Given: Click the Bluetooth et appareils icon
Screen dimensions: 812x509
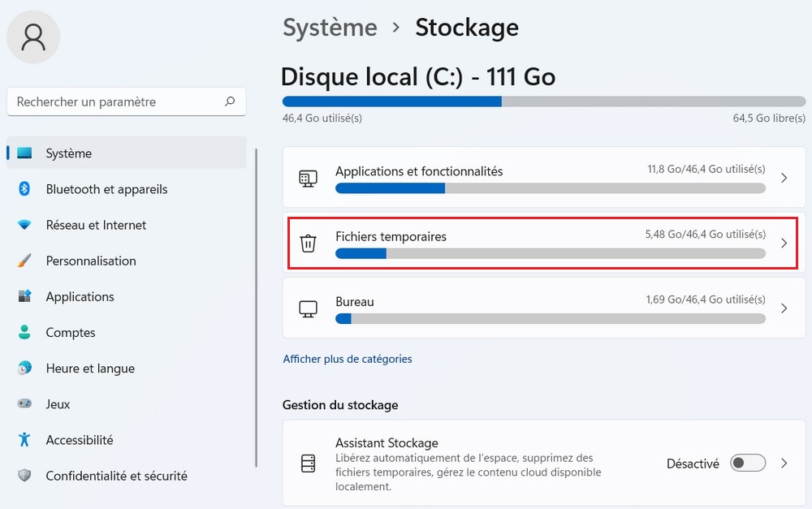Looking at the screenshot, I should point(24,189).
